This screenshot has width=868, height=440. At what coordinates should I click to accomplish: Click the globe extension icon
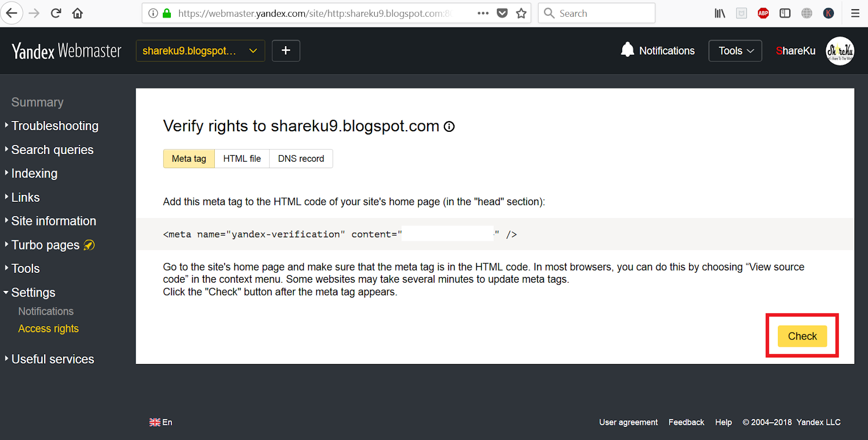[x=807, y=13]
